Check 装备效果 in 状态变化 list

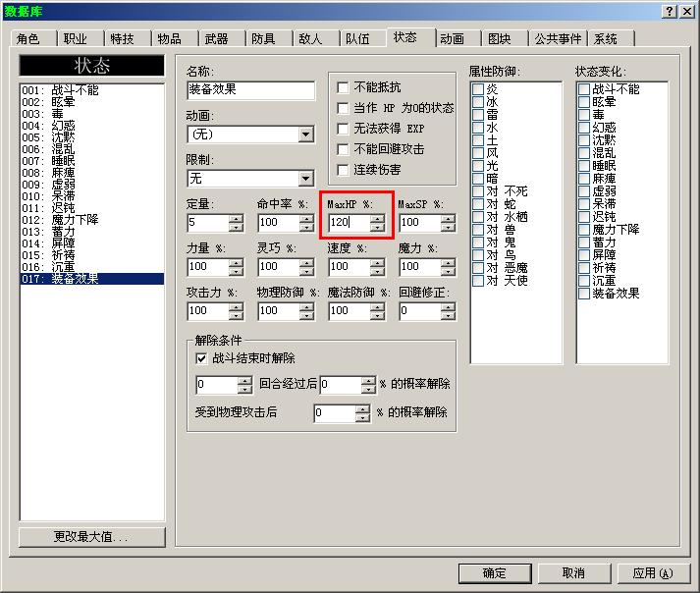coord(584,294)
